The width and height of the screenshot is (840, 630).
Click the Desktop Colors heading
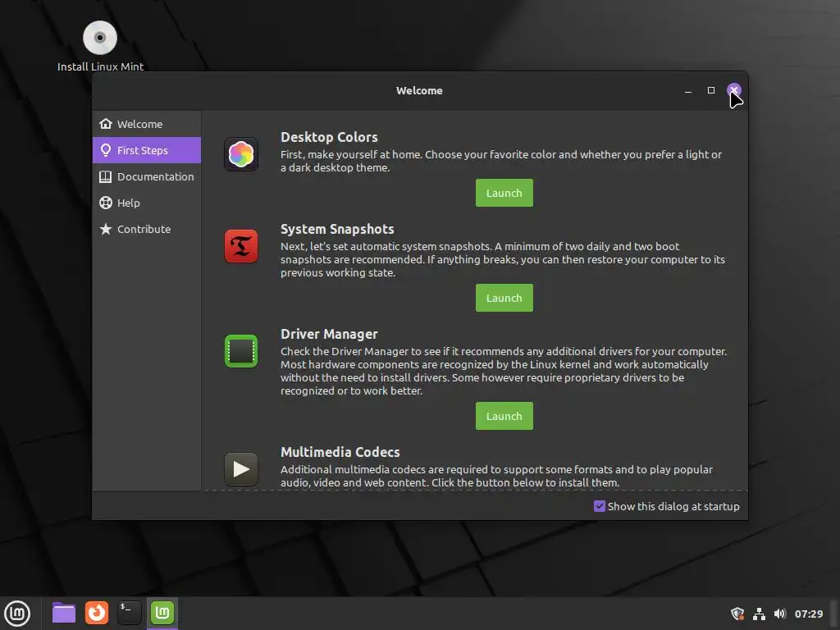point(329,137)
